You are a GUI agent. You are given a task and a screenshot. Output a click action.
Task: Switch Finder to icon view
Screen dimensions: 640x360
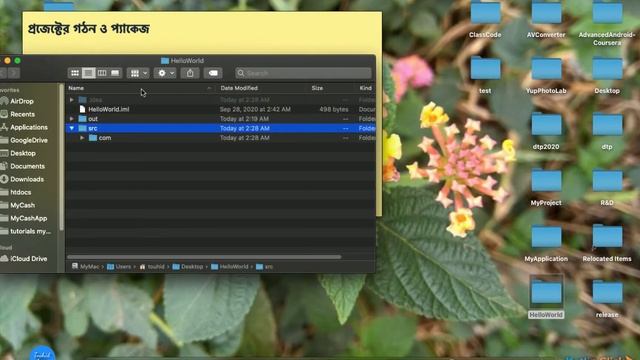(x=75, y=73)
